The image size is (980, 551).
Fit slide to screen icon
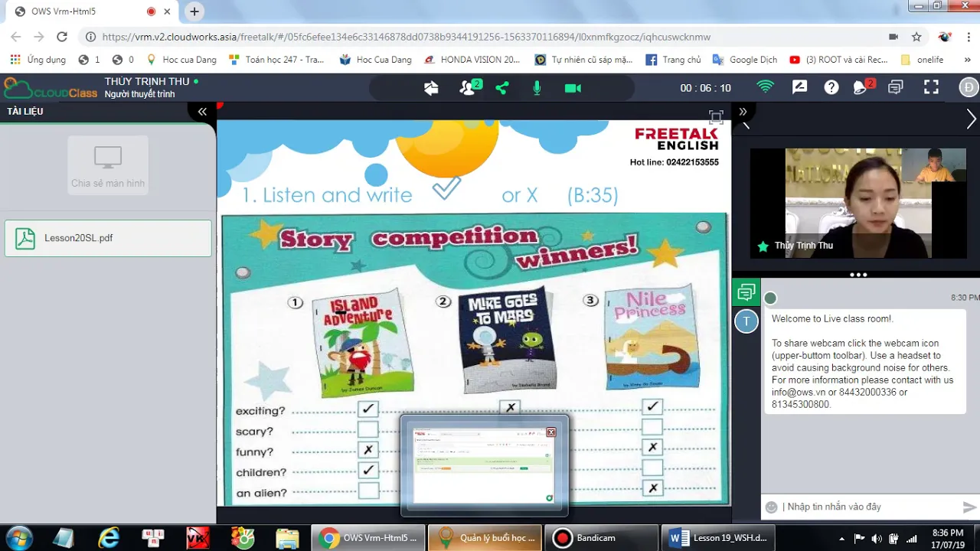pyautogui.click(x=716, y=117)
